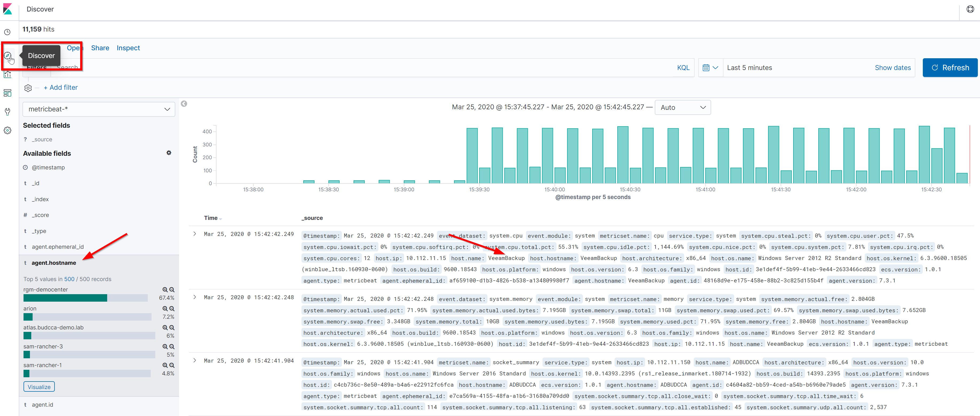
Task: Collapse the agent.hostname field details
Action: pyautogui.click(x=54, y=263)
